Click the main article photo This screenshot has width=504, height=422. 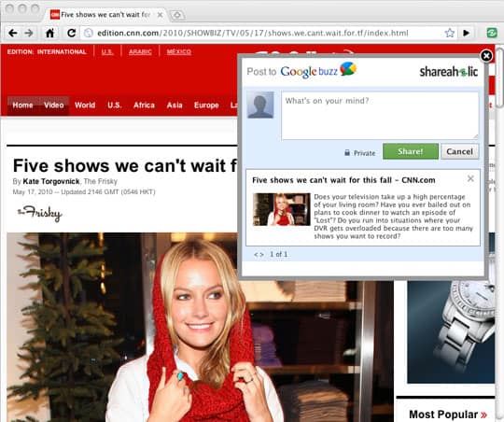[200, 327]
